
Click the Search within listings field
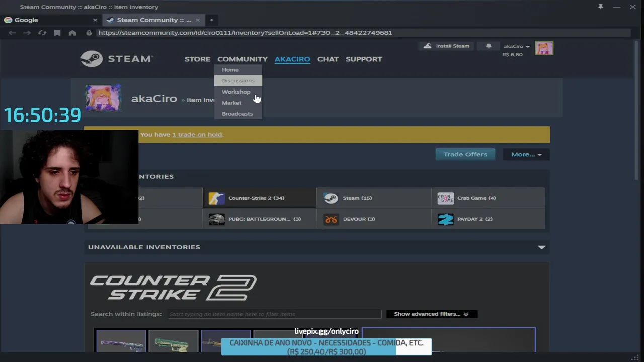point(274,314)
